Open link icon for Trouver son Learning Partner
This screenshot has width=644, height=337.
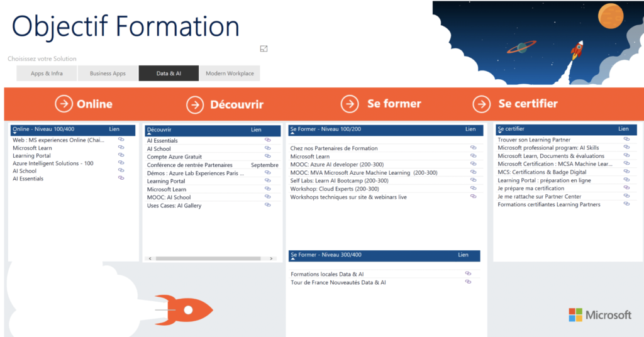[x=626, y=139]
